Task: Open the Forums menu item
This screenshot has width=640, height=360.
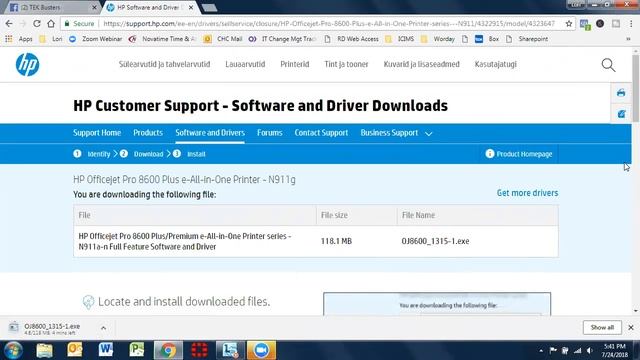Action: 269,133
